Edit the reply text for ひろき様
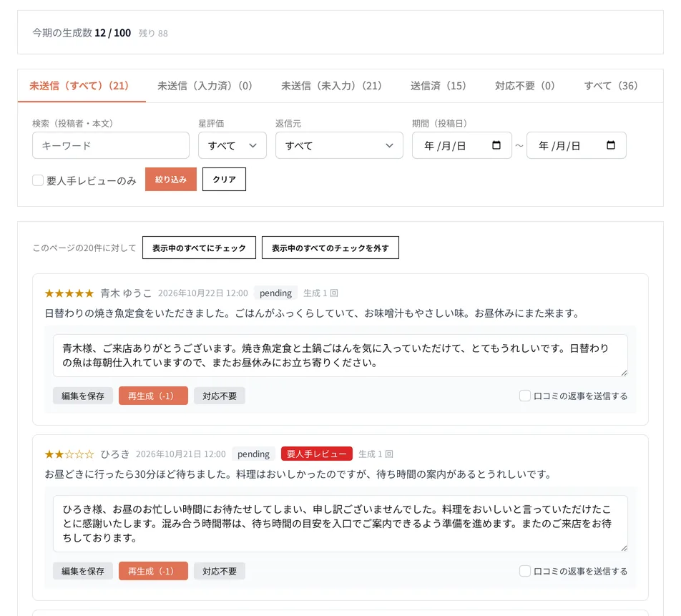This screenshot has height=616, width=681. 340,524
